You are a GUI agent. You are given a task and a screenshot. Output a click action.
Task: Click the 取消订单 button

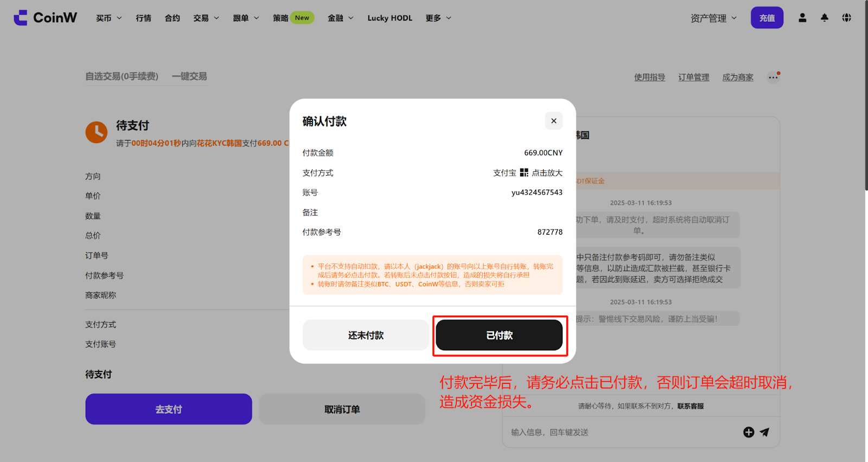click(x=342, y=409)
